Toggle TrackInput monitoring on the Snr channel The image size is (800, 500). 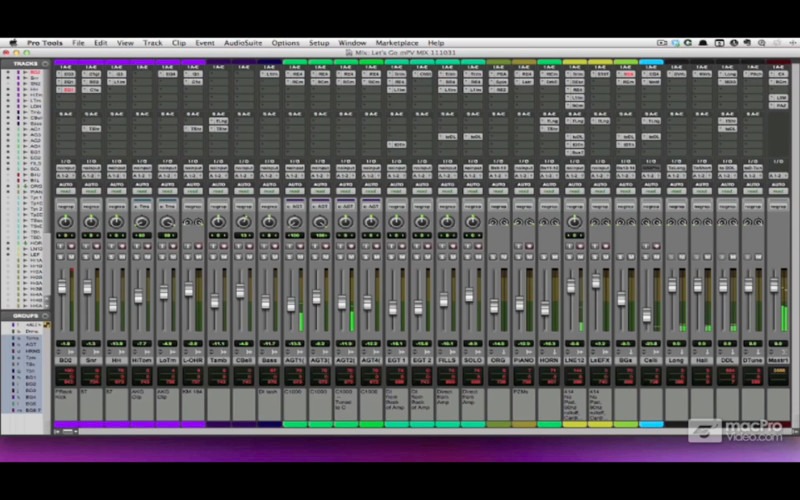pos(85,246)
